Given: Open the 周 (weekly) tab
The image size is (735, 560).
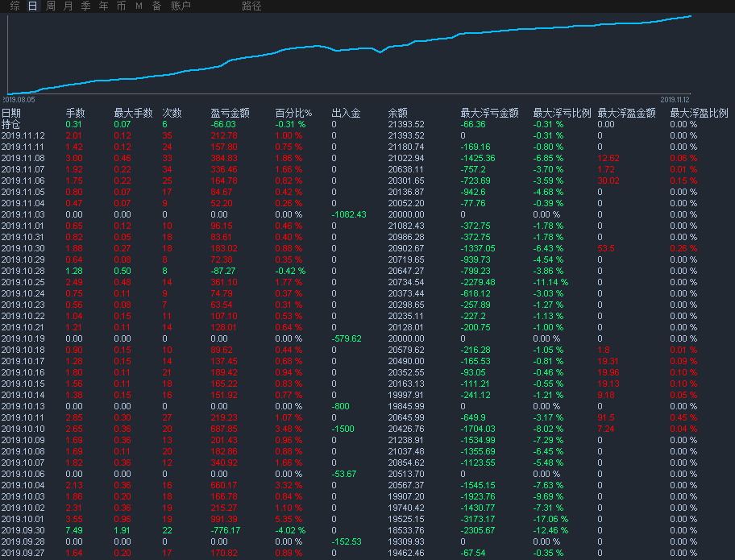Looking at the screenshot, I should click(51, 6).
